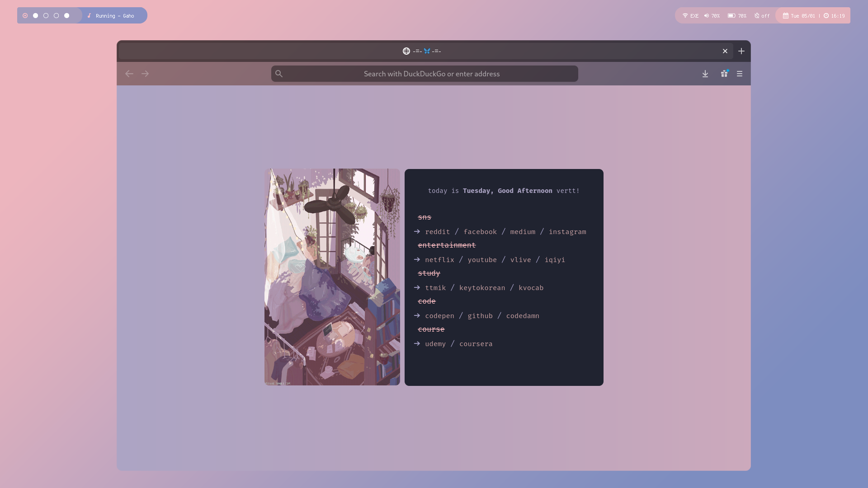Switch to the fifth workspace dot
This screenshot has height=488, width=868.
pyautogui.click(x=67, y=16)
